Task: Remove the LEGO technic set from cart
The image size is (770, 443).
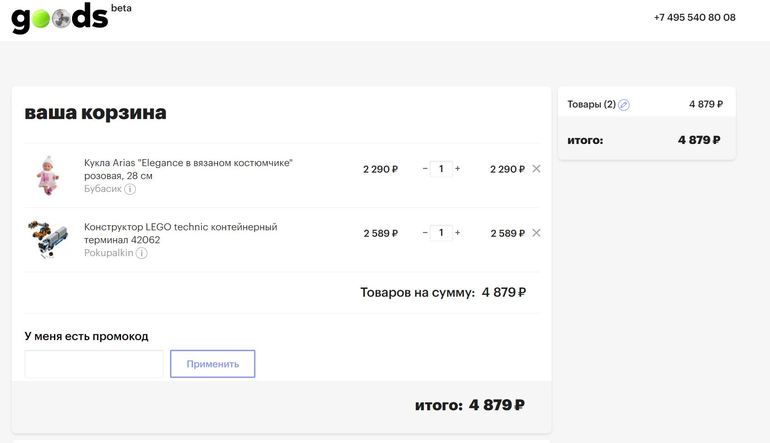Action: [x=536, y=233]
